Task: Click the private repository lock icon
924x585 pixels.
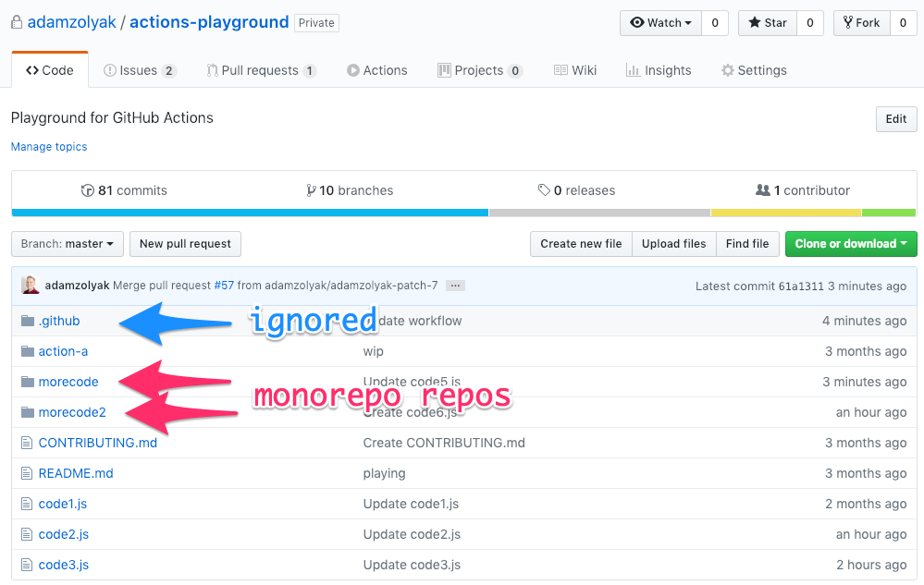Action: (x=17, y=23)
